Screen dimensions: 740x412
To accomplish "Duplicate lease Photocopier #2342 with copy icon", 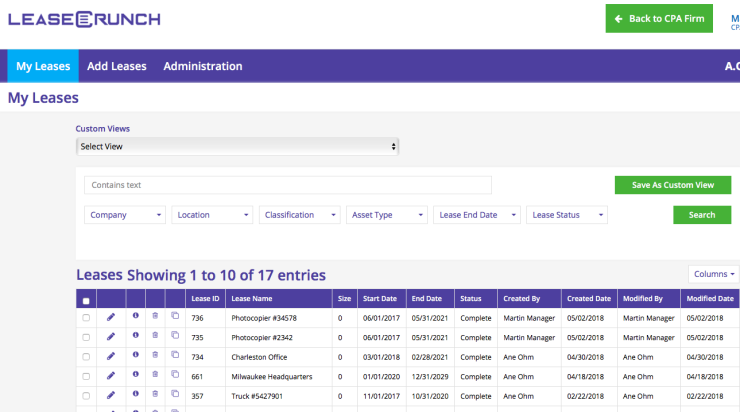I will (175, 337).
